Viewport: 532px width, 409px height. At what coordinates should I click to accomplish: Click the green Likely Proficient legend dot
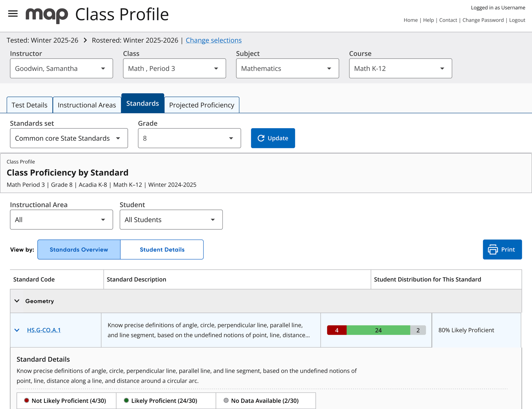click(126, 400)
